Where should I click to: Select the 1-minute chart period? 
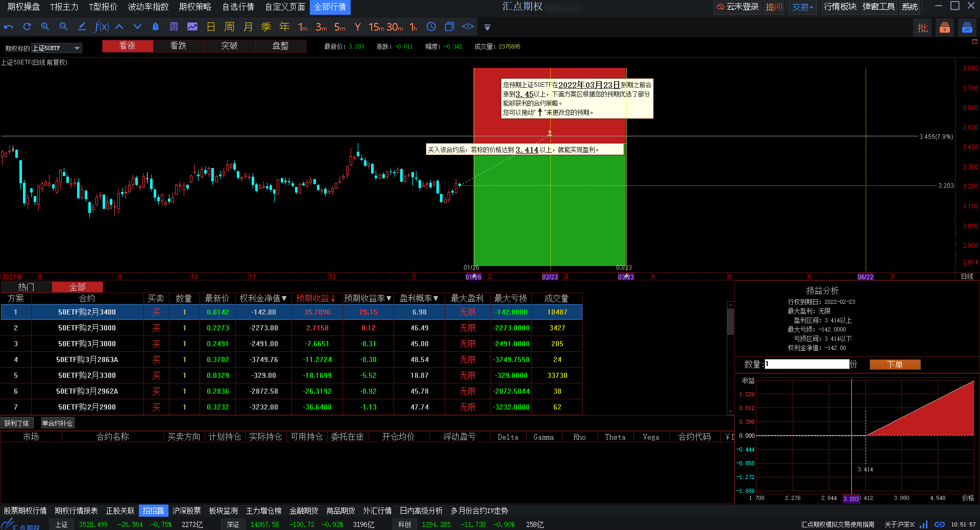303,27
